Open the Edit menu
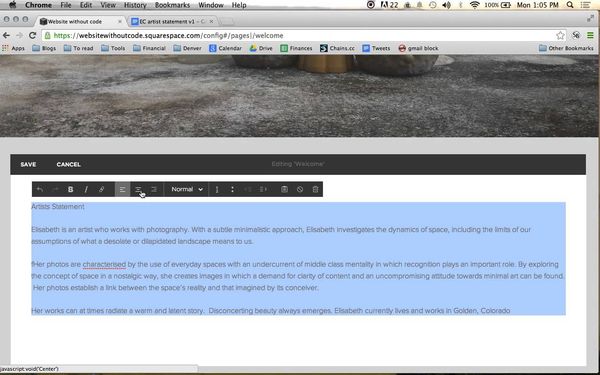 point(86,5)
